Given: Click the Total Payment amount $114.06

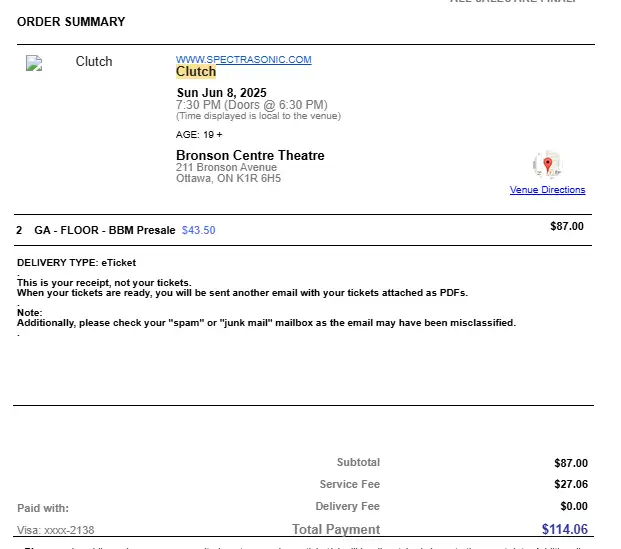Looking at the screenshot, I should [x=564, y=529].
